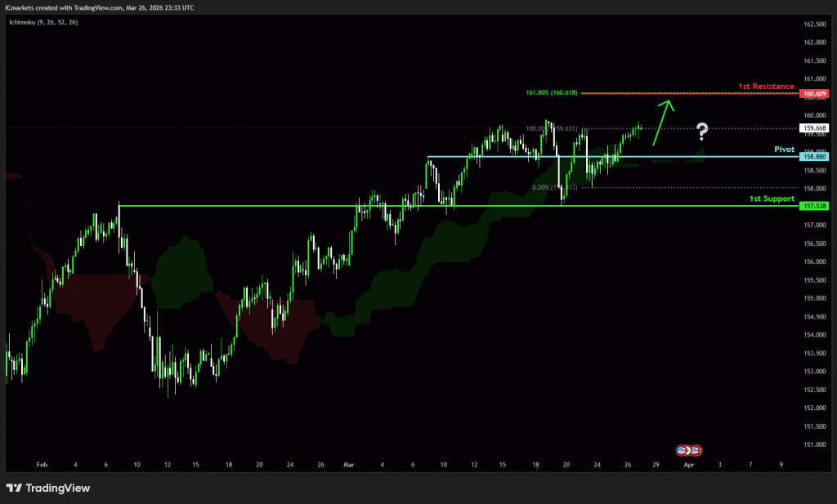The image size is (837, 504).
Task: Select the blue 158.880 pivot price tag
Action: (815, 157)
